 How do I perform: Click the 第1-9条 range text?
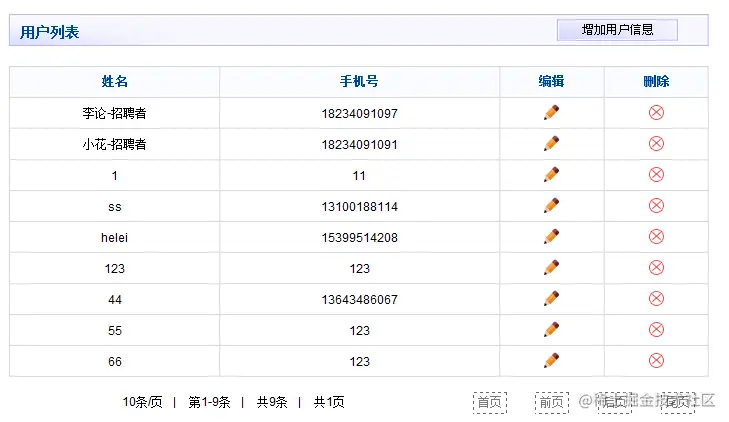(209, 402)
